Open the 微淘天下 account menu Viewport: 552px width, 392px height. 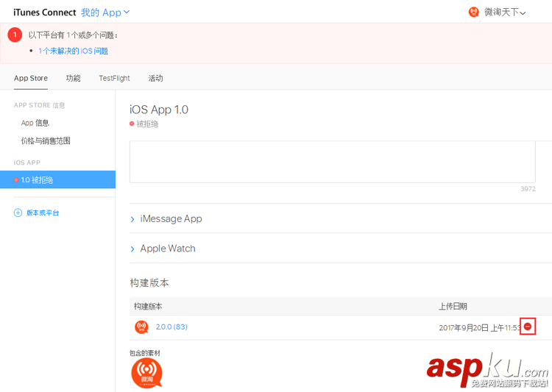click(x=504, y=13)
